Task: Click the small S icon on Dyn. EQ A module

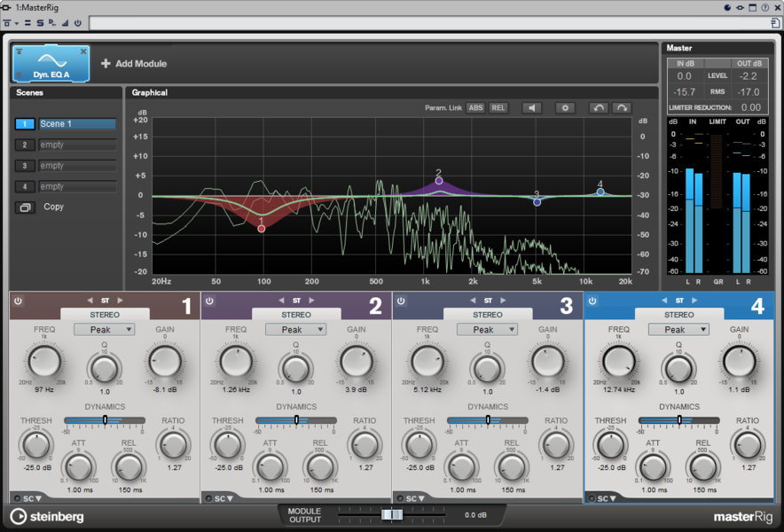Action: click(x=19, y=75)
